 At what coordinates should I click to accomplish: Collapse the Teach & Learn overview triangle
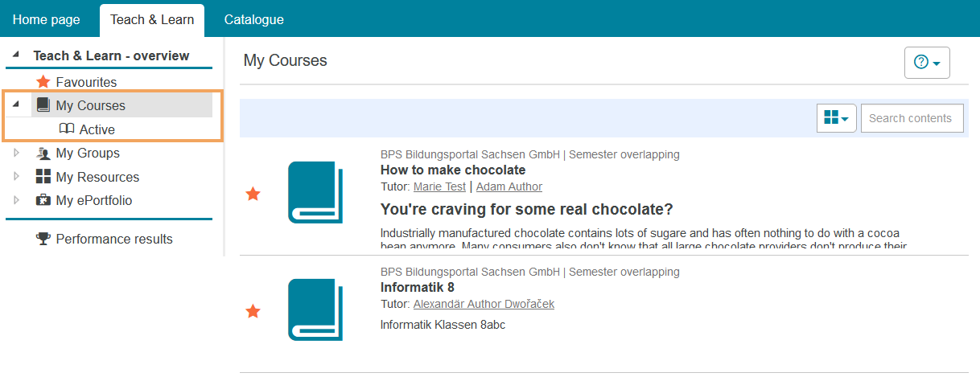coord(17,55)
